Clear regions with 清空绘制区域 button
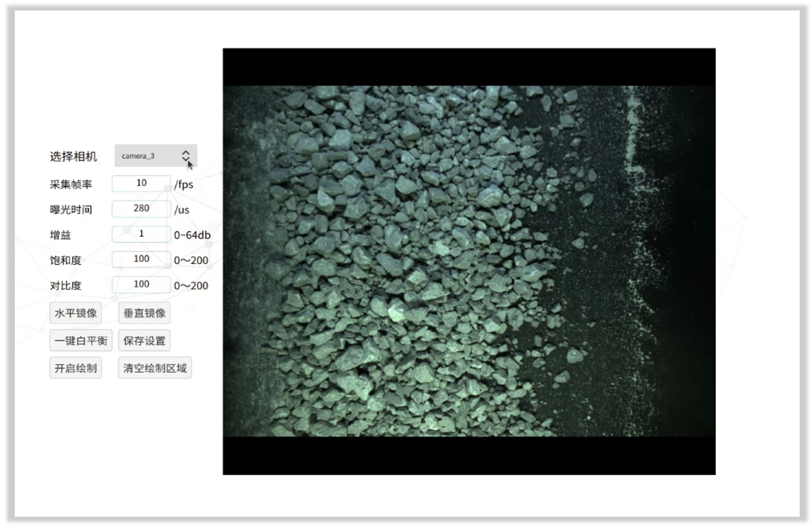Image resolution: width=812 pixels, height=526 pixels. coord(155,368)
